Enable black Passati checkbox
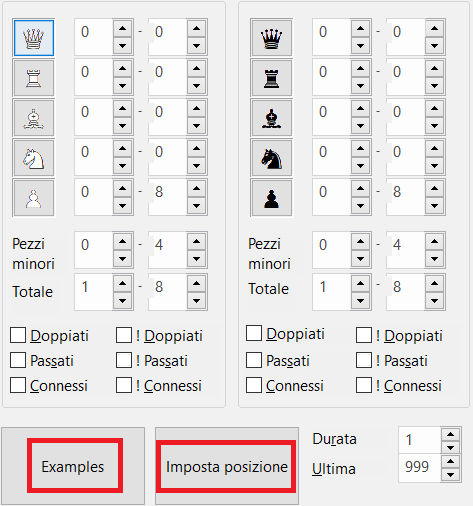473x506 pixels. click(x=254, y=360)
